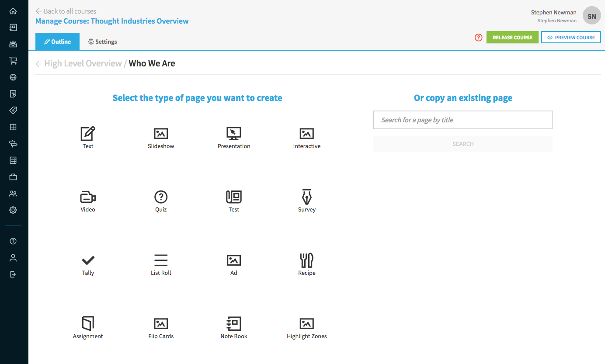Pick the Survey page type icon
605x364 pixels.
[x=307, y=197]
